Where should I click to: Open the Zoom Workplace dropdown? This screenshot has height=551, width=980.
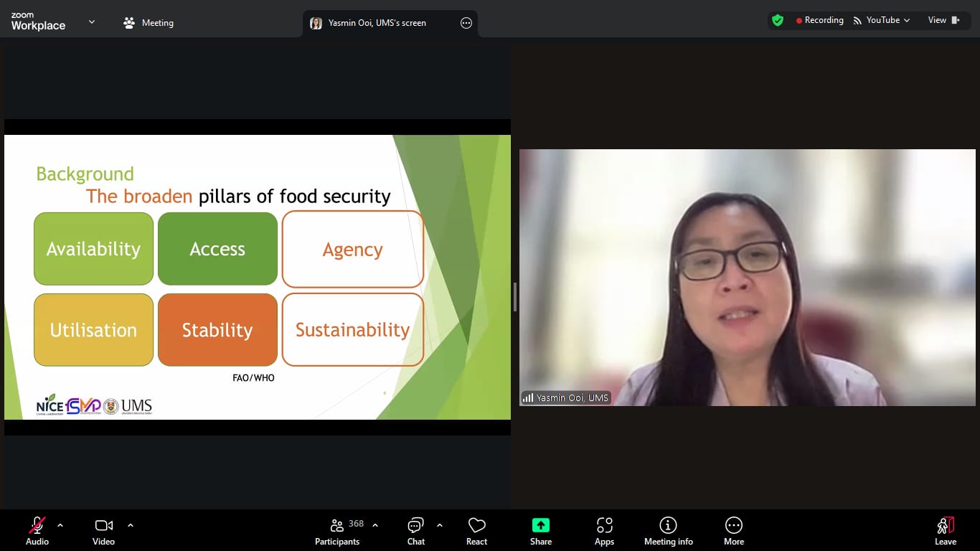92,22
